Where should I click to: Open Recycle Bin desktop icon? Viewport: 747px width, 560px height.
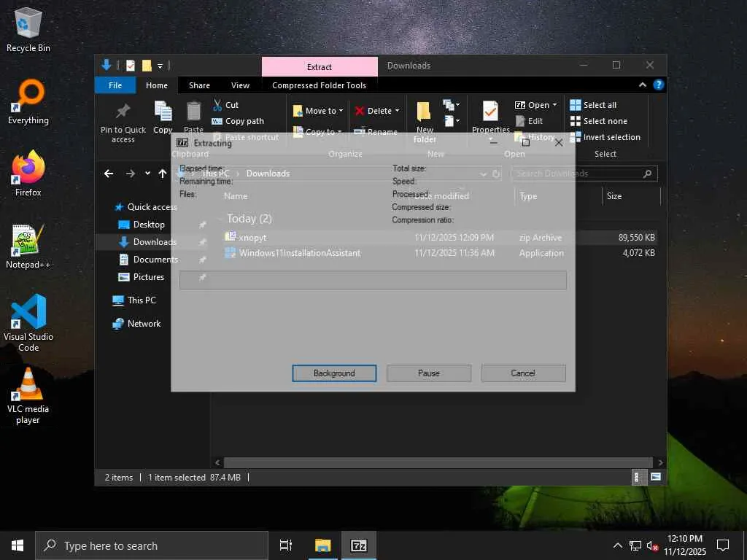[28, 29]
